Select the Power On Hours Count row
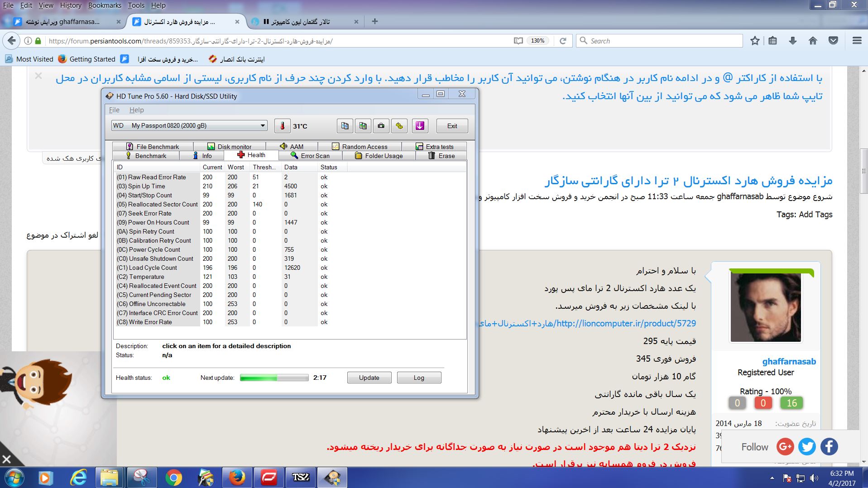Viewport: 868px width, 488px height. point(290,222)
